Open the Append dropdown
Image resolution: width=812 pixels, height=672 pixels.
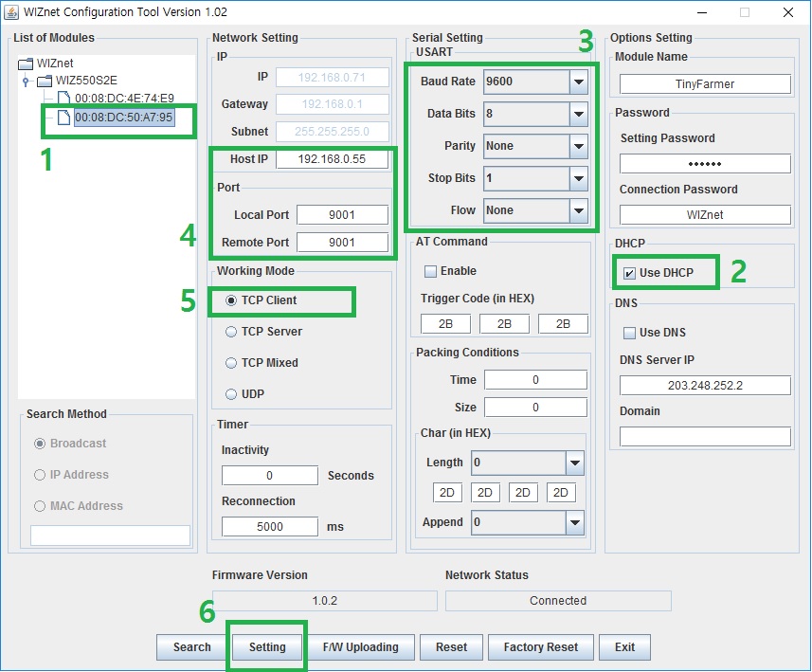pos(575,522)
